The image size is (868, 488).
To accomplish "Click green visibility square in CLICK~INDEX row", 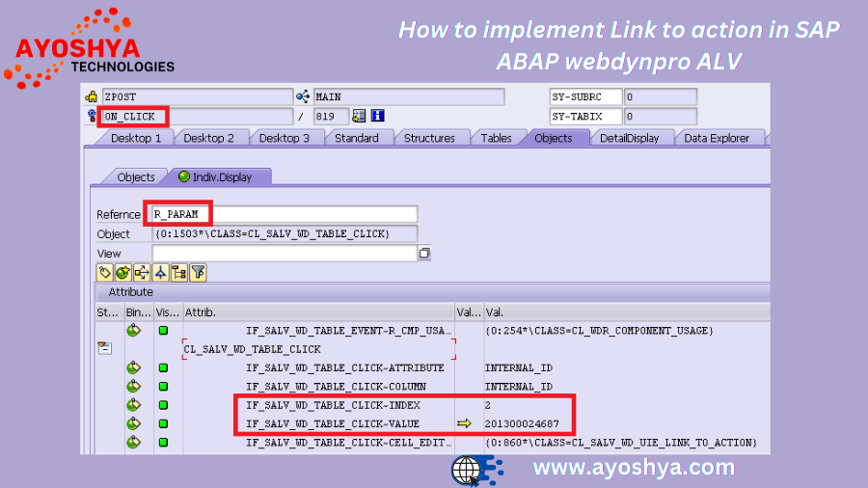I will [x=163, y=405].
